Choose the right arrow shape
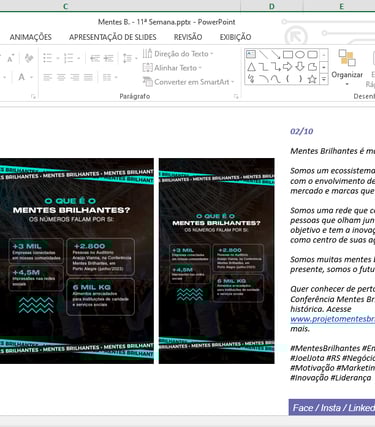This screenshot has width=375, height=427. (287, 67)
